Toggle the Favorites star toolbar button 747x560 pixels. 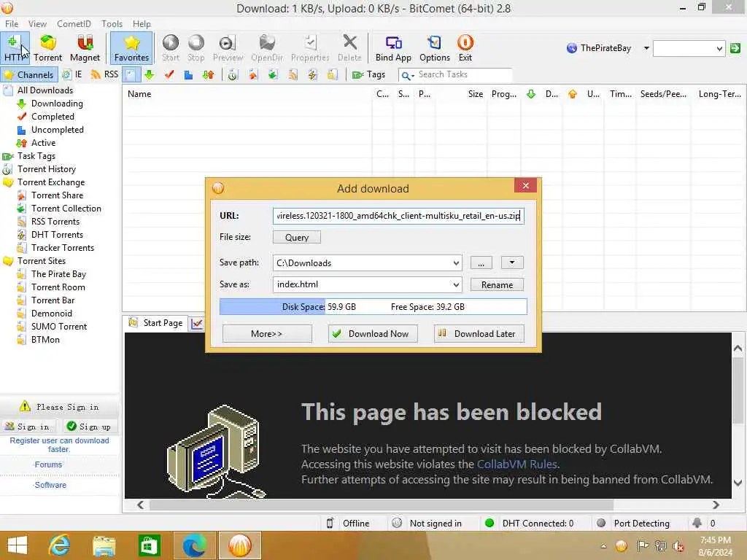[x=131, y=48]
